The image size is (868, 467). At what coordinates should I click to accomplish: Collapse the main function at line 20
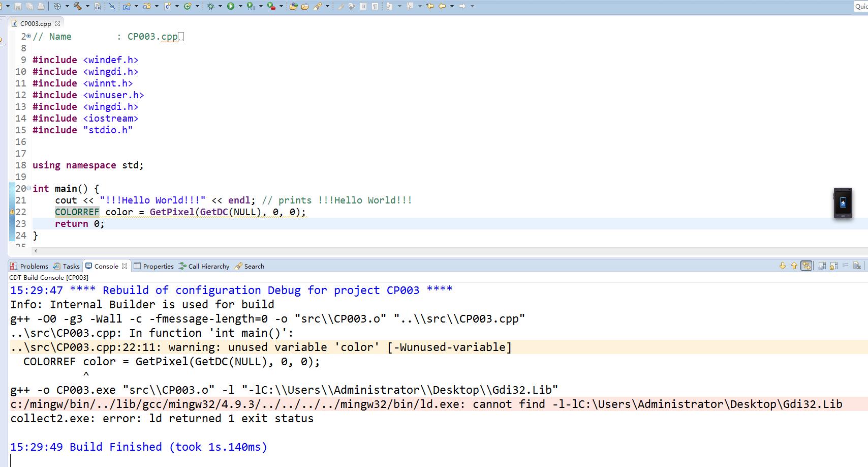pos(28,188)
